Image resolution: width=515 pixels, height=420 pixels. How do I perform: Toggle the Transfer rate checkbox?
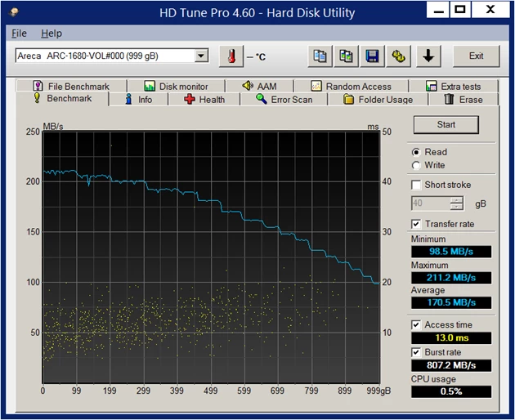click(x=416, y=224)
